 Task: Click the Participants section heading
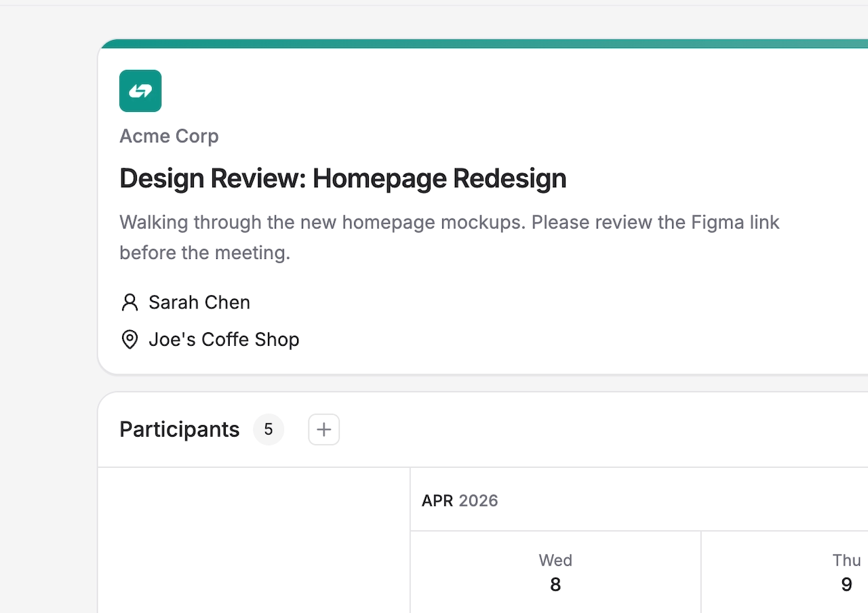click(179, 430)
